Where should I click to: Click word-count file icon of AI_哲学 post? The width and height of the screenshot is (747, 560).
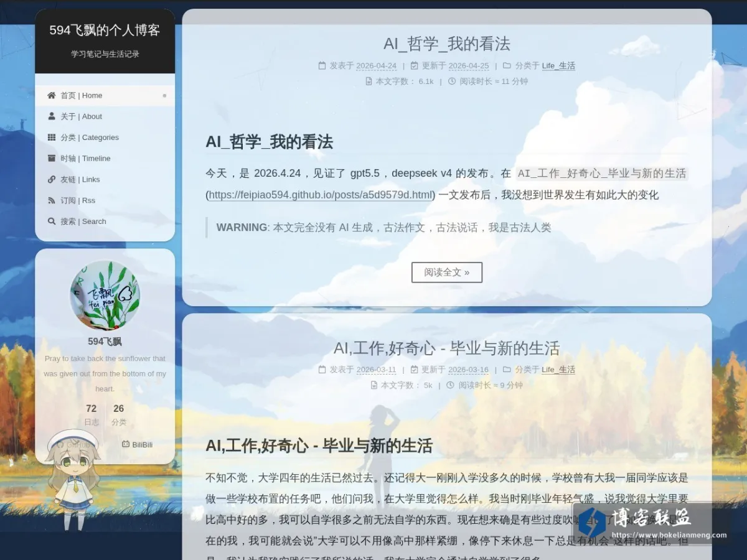[x=369, y=81]
